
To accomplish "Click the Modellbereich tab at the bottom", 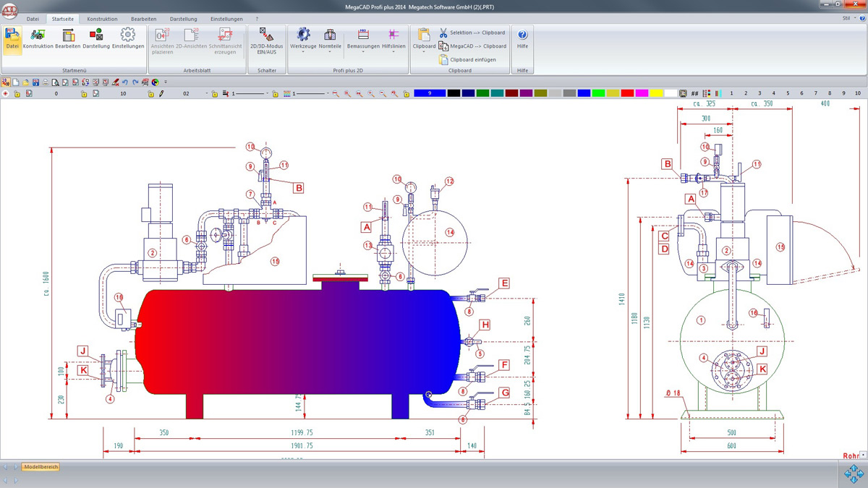I will 40,467.
